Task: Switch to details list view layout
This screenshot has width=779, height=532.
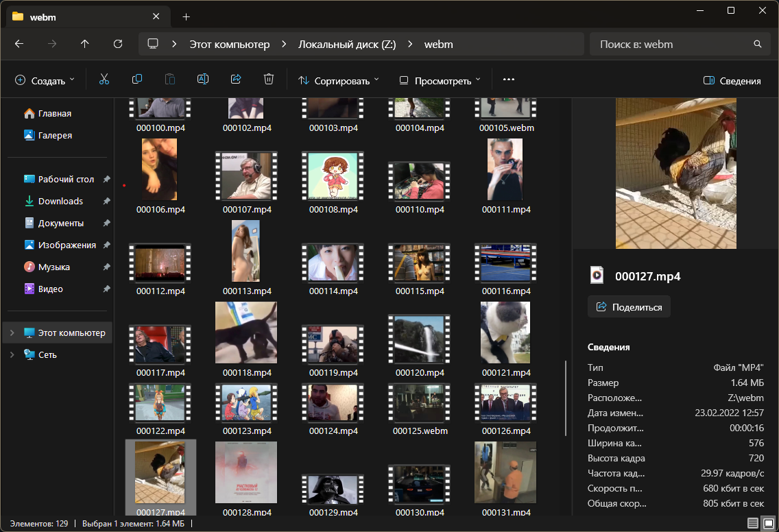Action: click(753, 523)
